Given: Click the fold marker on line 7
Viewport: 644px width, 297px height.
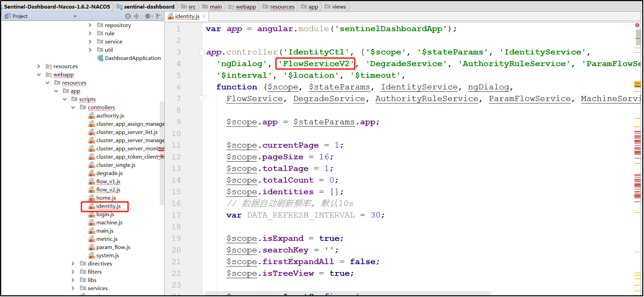Looking at the screenshot, I should click(x=202, y=99).
